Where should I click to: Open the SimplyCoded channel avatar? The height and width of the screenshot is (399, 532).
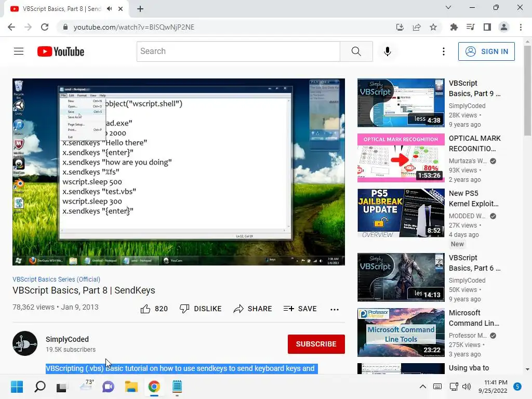click(x=25, y=343)
